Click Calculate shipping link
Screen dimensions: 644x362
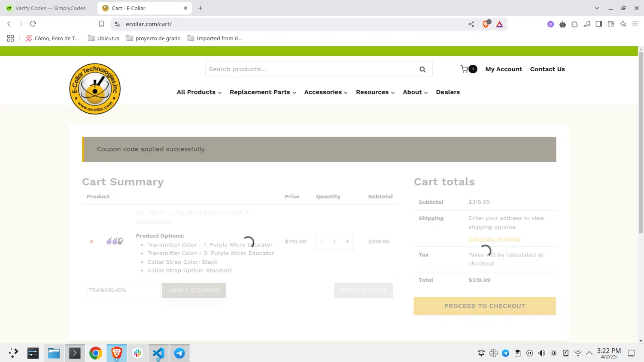click(x=495, y=238)
